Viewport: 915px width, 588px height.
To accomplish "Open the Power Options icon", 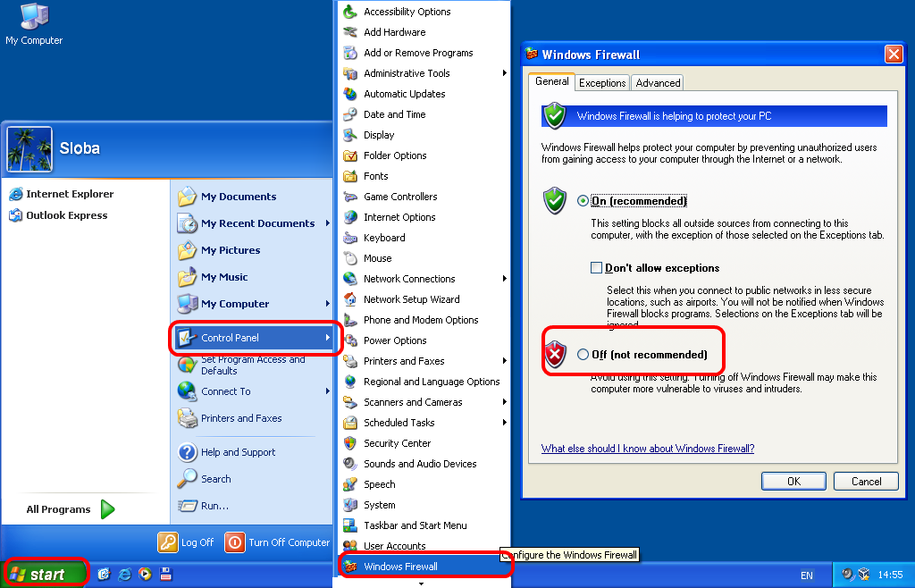I will (350, 340).
